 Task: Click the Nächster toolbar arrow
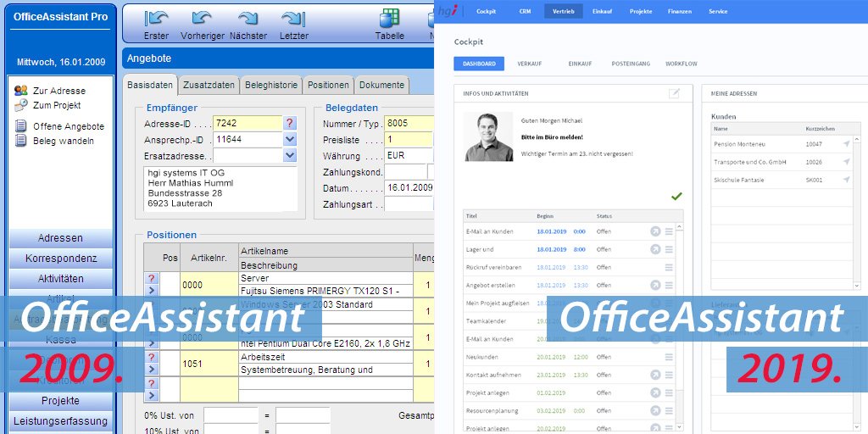(x=248, y=25)
